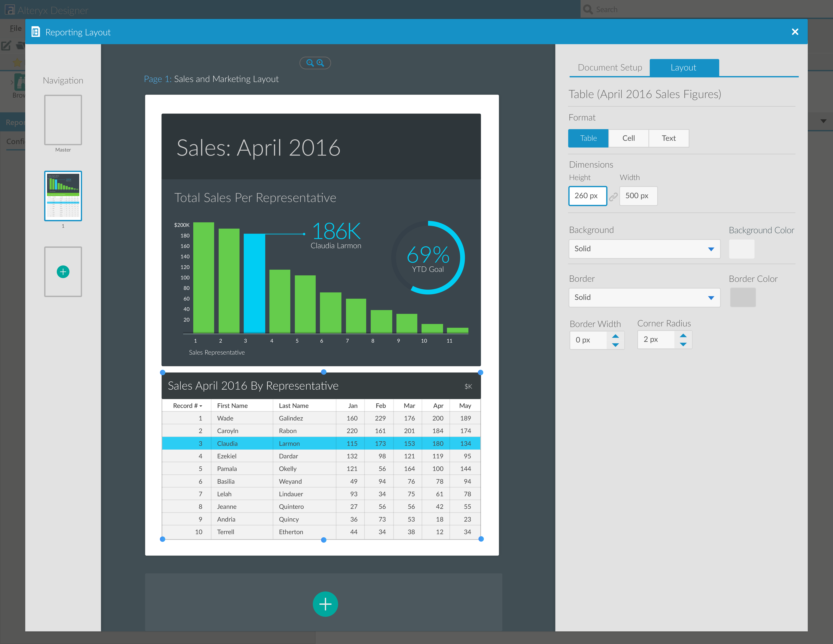
Task: Click the zoom in magnifier icon
Action: tap(320, 63)
